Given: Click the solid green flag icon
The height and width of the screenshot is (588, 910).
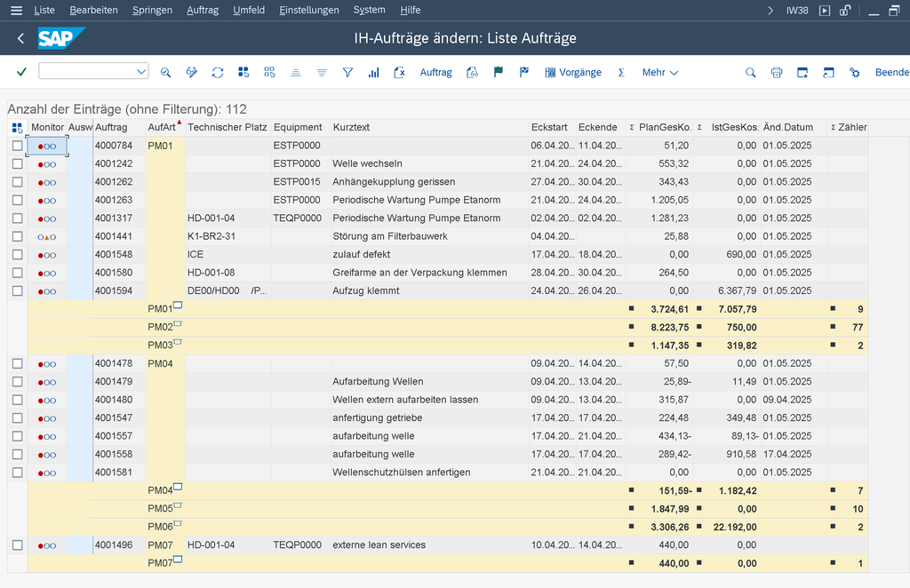Looking at the screenshot, I should (498, 73).
